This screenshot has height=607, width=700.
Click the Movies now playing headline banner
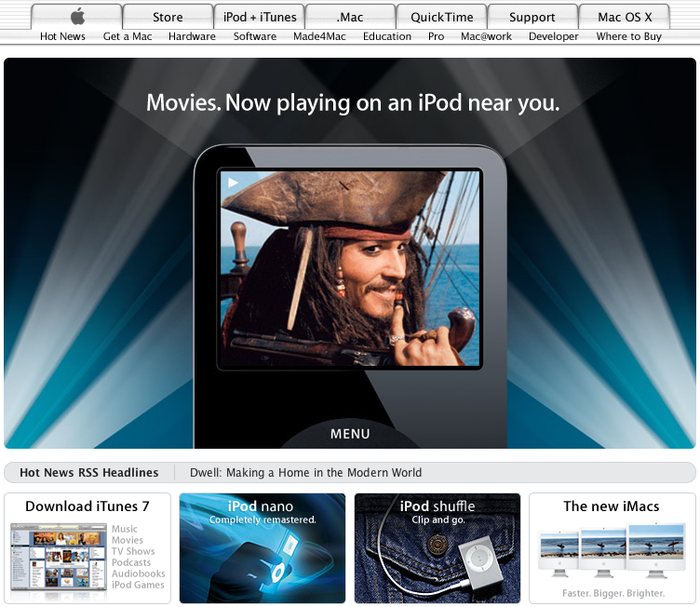(353, 102)
